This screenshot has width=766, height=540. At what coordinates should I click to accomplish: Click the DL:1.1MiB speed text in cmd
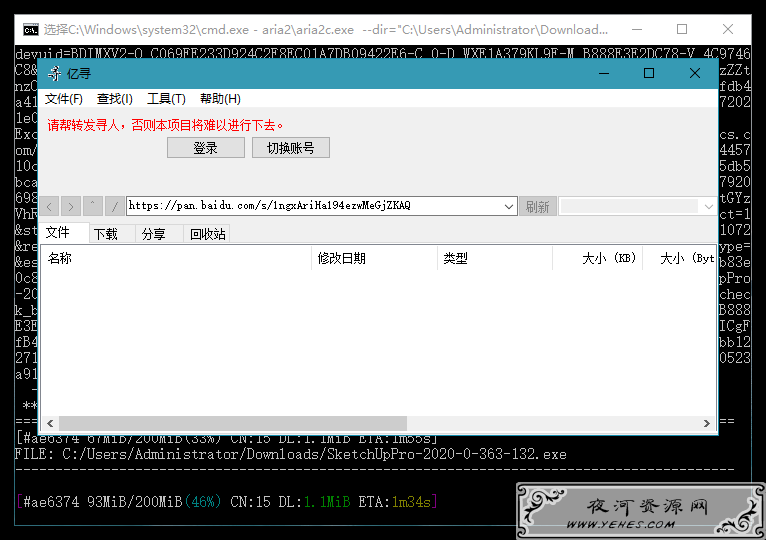click(x=314, y=502)
